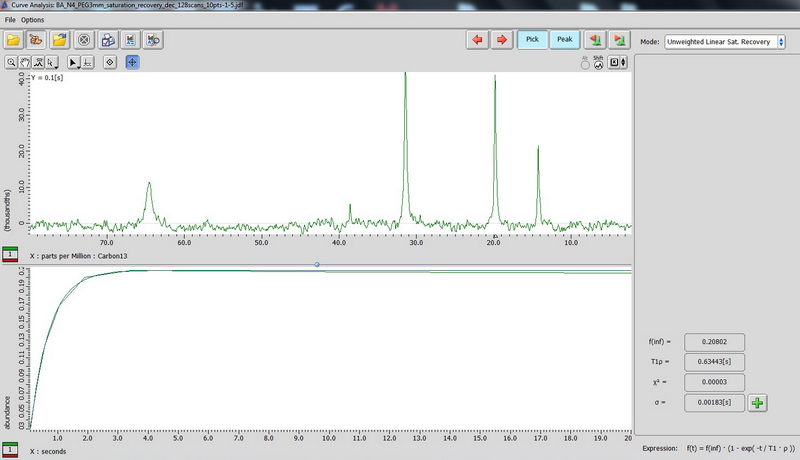
Task: Select the hand pan tool
Action: [x=25, y=62]
